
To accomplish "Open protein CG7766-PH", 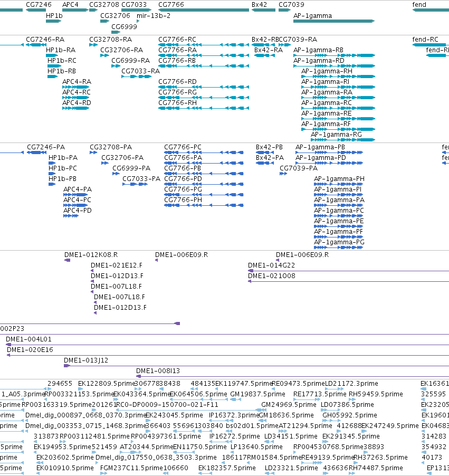I will [x=183, y=200].
